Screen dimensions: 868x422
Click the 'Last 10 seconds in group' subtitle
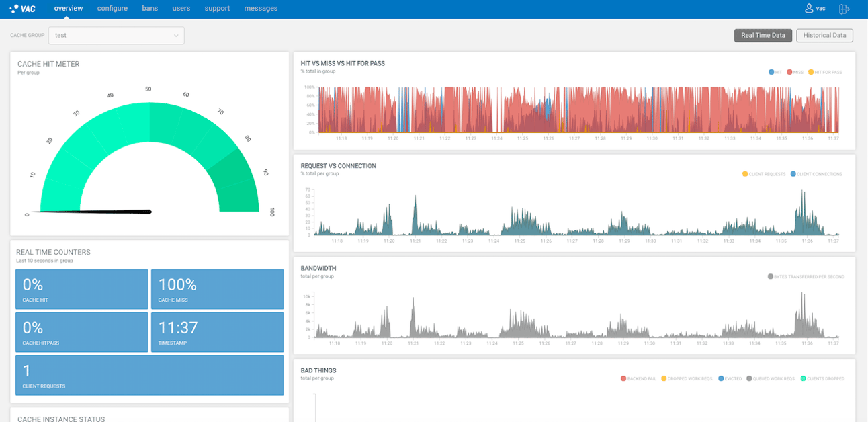point(44,260)
